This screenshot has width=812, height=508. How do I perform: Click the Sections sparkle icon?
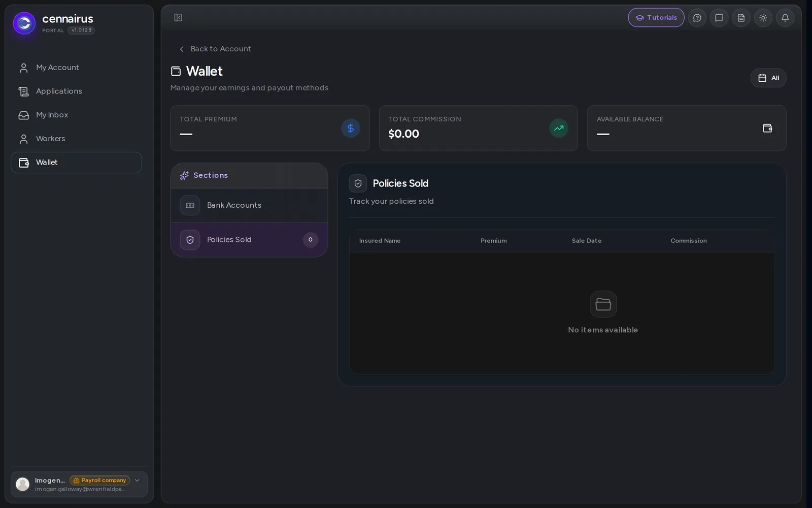click(x=184, y=175)
